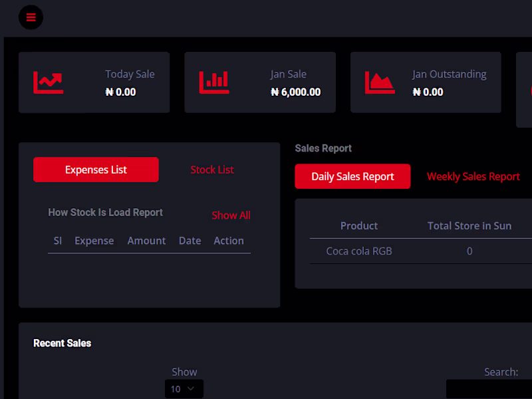Click the Show All link

(231, 215)
